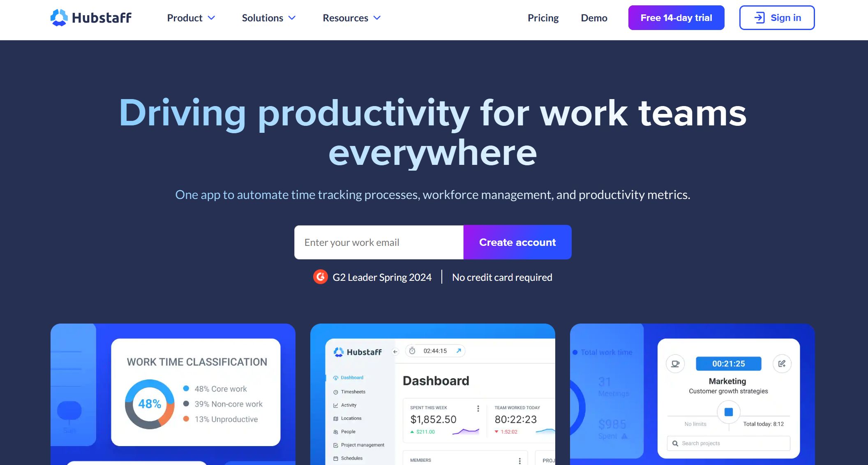The image size is (868, 465).
Task: Open the Dashboard navigation icon
Action: tap(335, 378)
